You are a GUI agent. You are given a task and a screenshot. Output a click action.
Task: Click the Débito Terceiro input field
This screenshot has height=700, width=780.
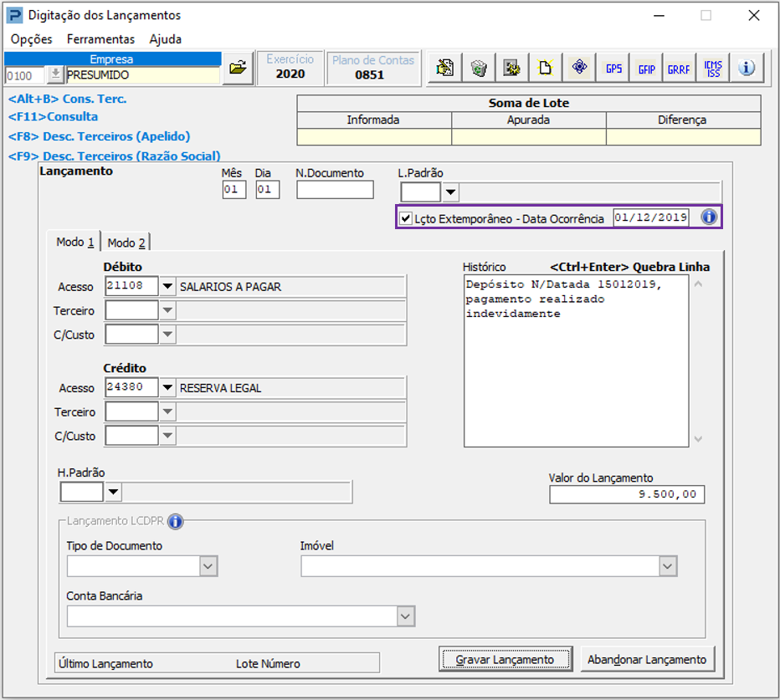[132, 310]
